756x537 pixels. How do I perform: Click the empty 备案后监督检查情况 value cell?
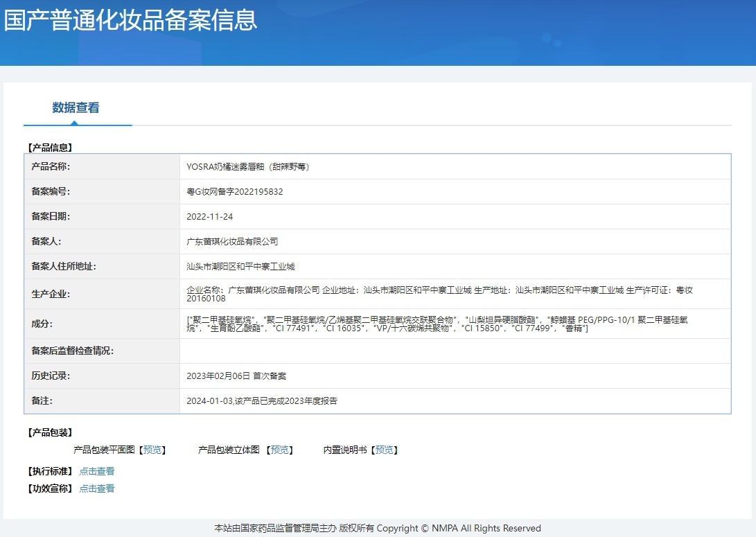[455, 351]
